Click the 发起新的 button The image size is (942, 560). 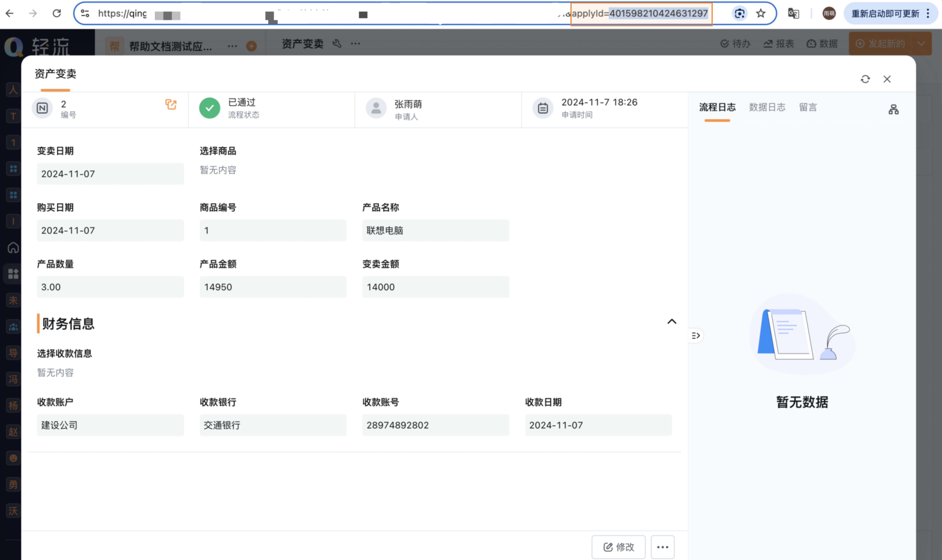(880, 44)
